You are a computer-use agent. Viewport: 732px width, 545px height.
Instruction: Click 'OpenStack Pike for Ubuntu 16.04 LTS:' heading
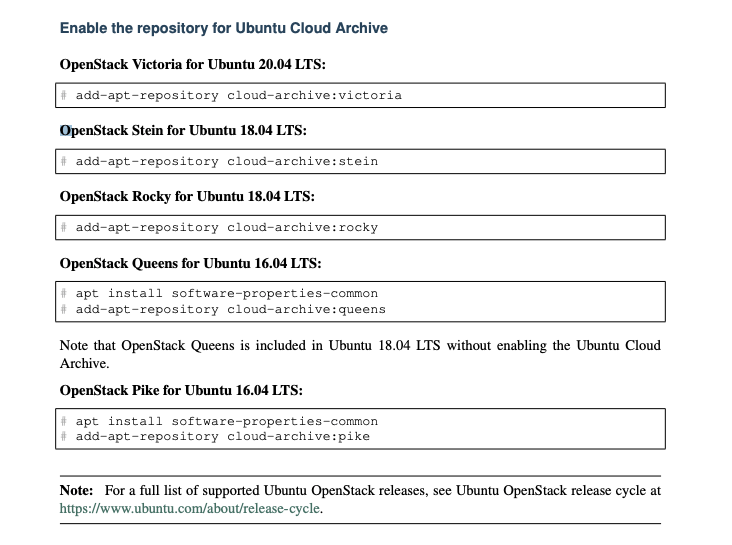click(181, 390)
